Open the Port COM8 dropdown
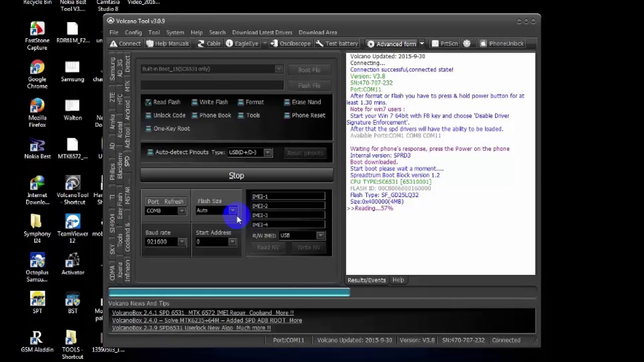This screenshot has height=362, width=644. coord(182,211)
